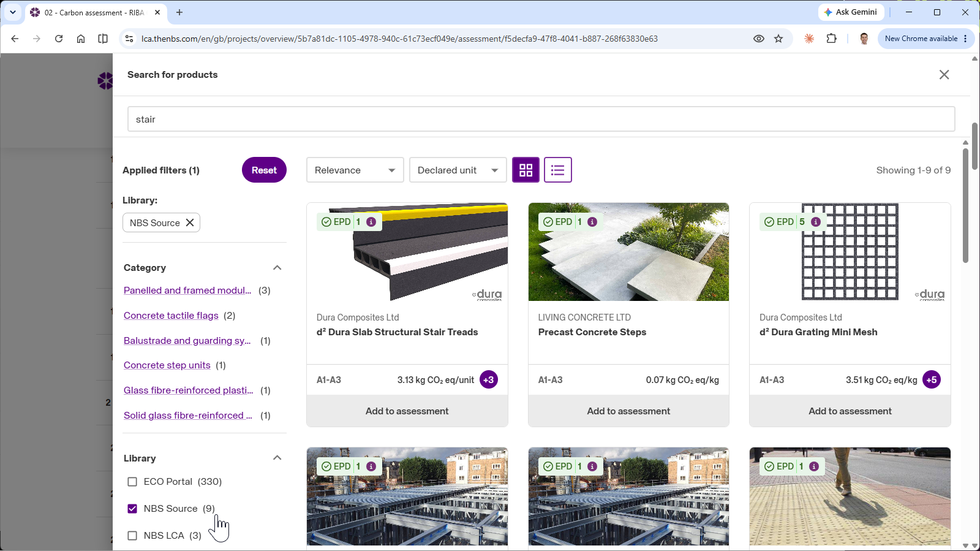Open +5 badge on Dura Grating Mini Mesh

coord(932,380)
